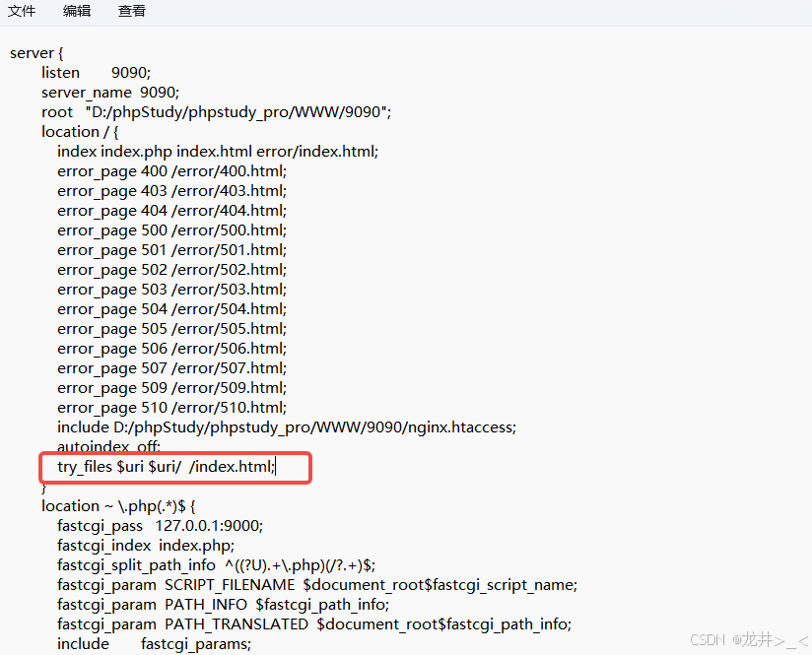Click the fastcgi_param PATH_INFO line
This screenshot has height=655, width=812.
click(x=223, y=604)
